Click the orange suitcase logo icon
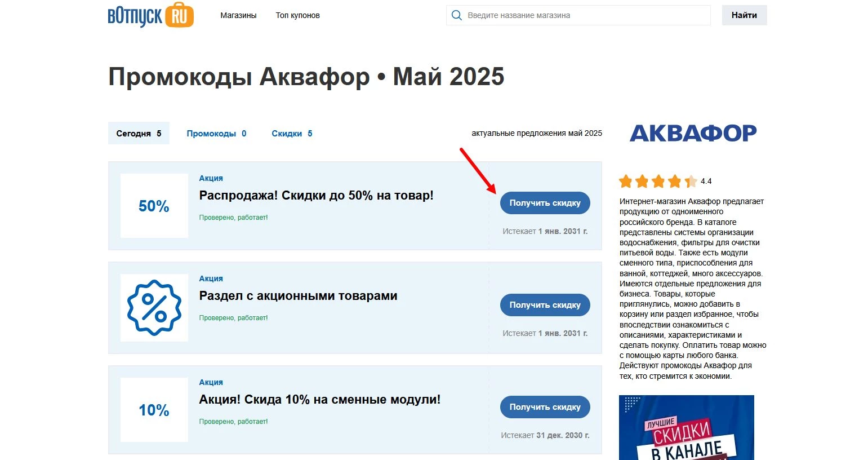This screenshot has width=868, height=460. [x=180, y=15]
